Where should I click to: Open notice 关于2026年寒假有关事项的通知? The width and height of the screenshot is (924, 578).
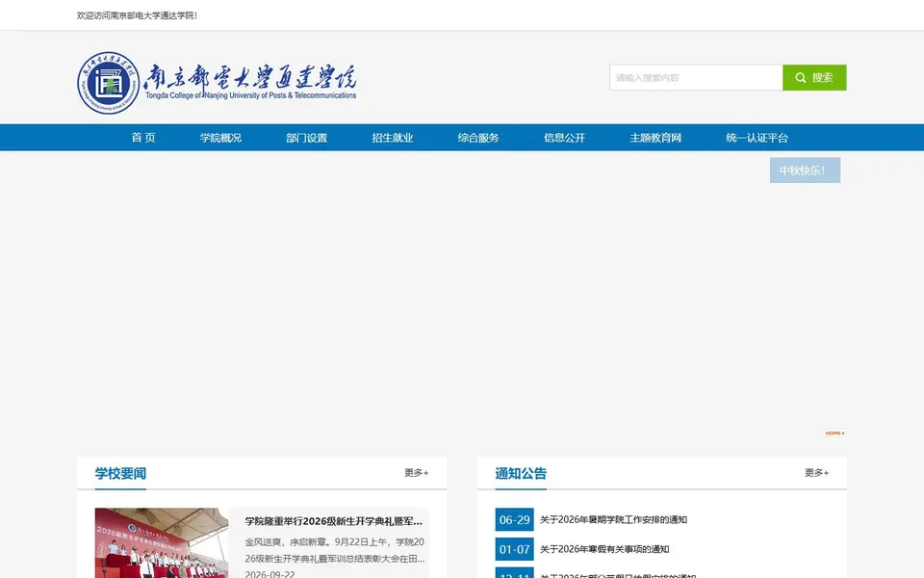604,549
